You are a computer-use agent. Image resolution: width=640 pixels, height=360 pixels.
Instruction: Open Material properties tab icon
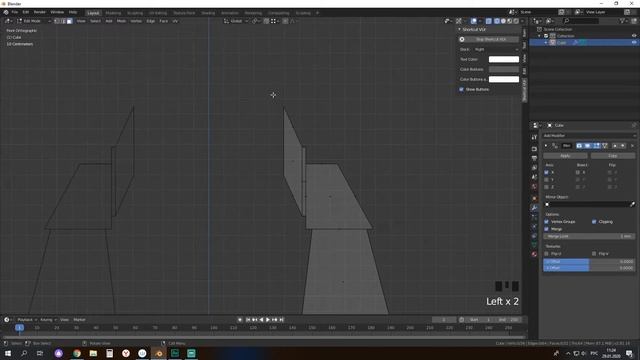(534, 254)
